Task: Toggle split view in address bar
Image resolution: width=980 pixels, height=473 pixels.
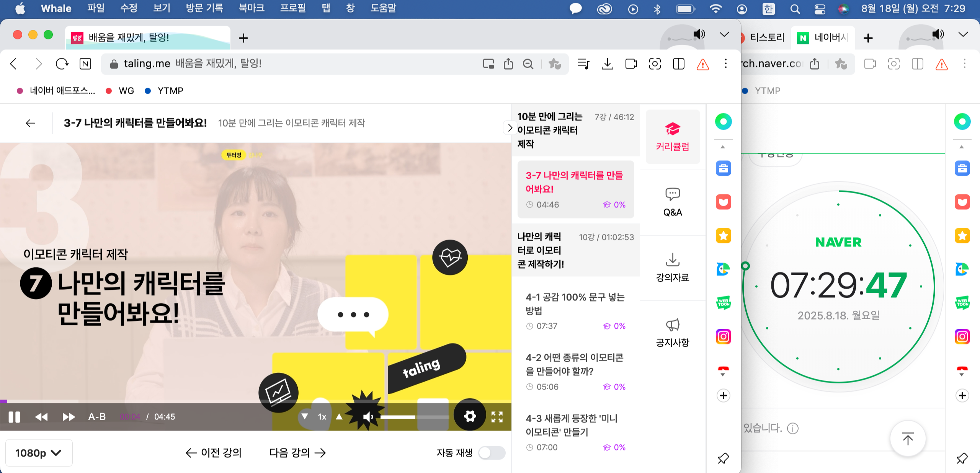Action: click(678, 64)
